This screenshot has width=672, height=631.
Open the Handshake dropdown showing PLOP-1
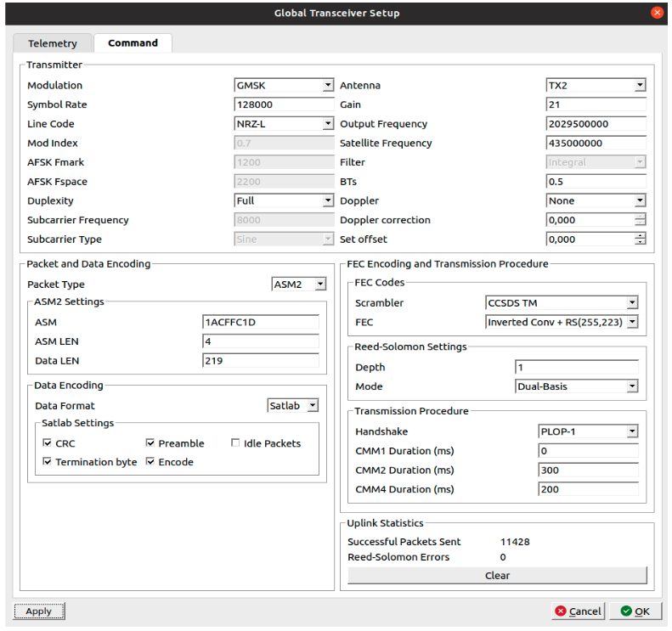[588, 431]
